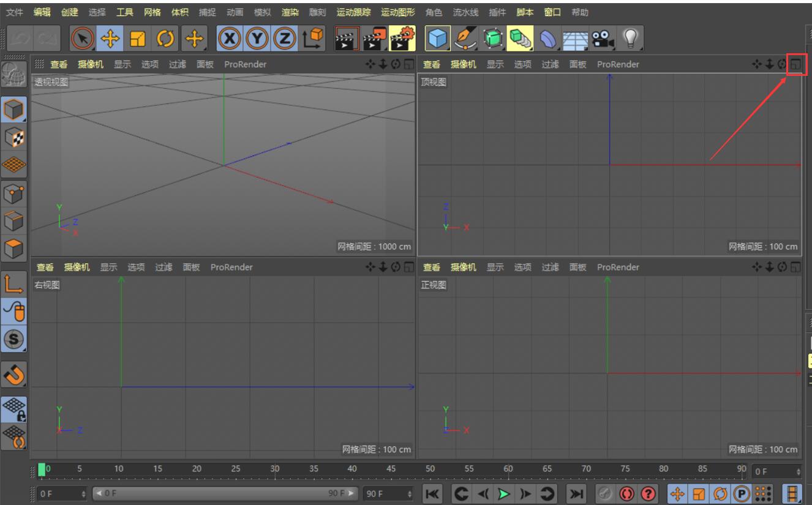812x505 pixels.
Task: Open 显示 menu in top view
Action: tap(495, 64)
